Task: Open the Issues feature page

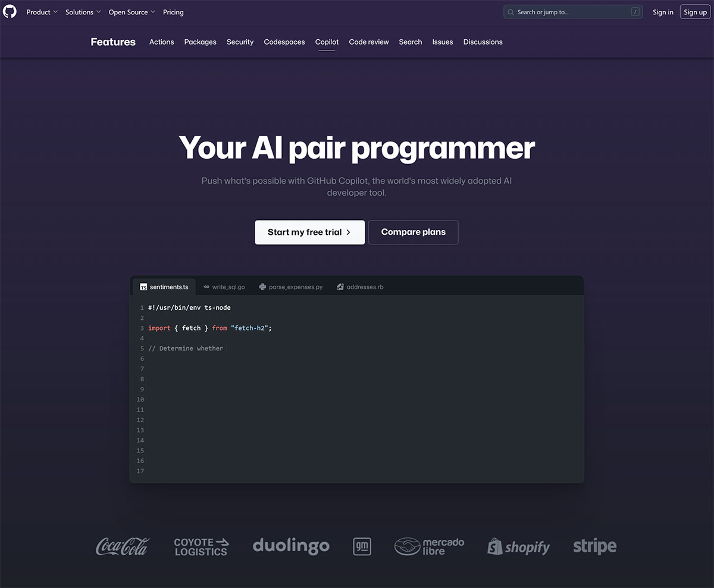Action: coord(443,42)
